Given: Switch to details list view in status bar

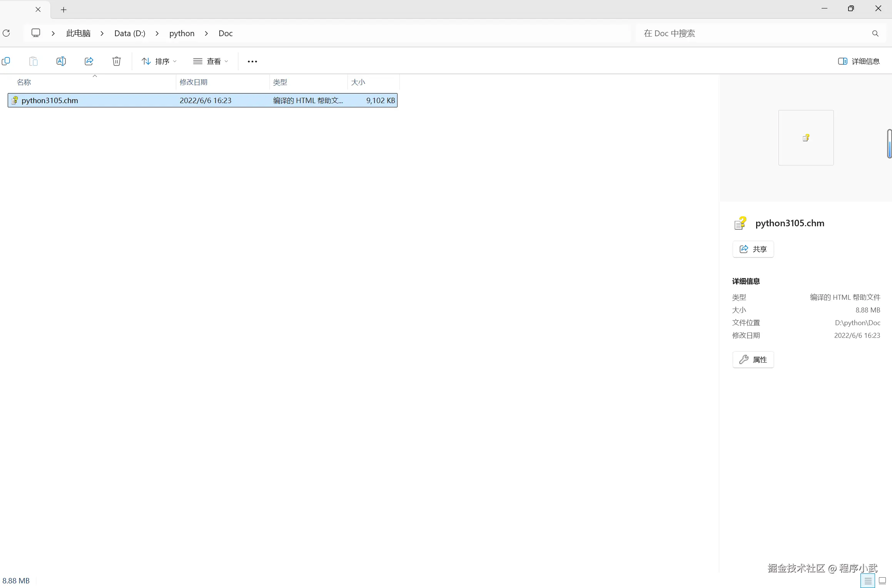Looking at the screenshot, I should point(868,581).
